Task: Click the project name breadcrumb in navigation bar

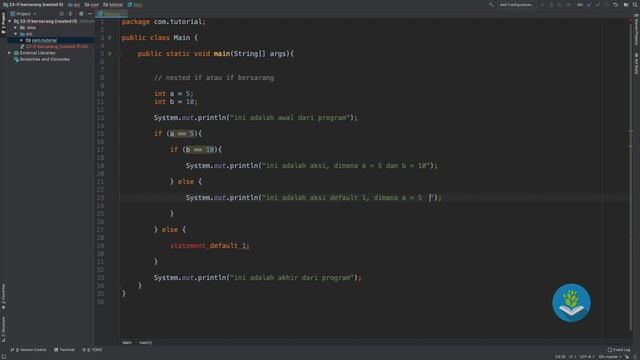Action: (33, 4)
